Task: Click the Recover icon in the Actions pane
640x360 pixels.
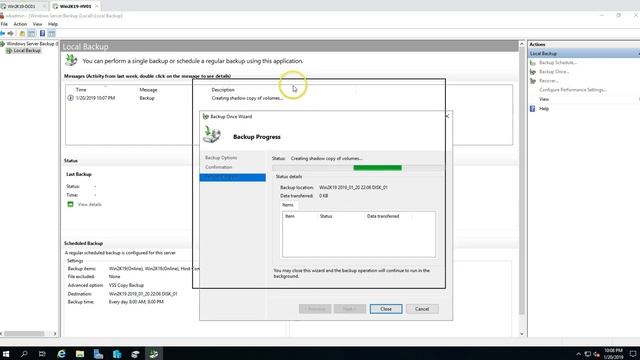Action: click(533, 81)
